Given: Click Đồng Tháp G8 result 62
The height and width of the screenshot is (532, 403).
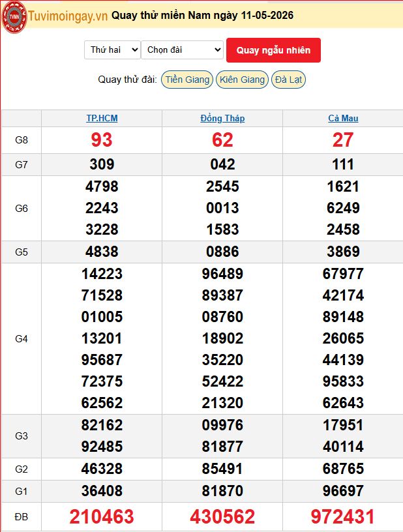Looking at the screenshot, I should [x=222, y=140].
